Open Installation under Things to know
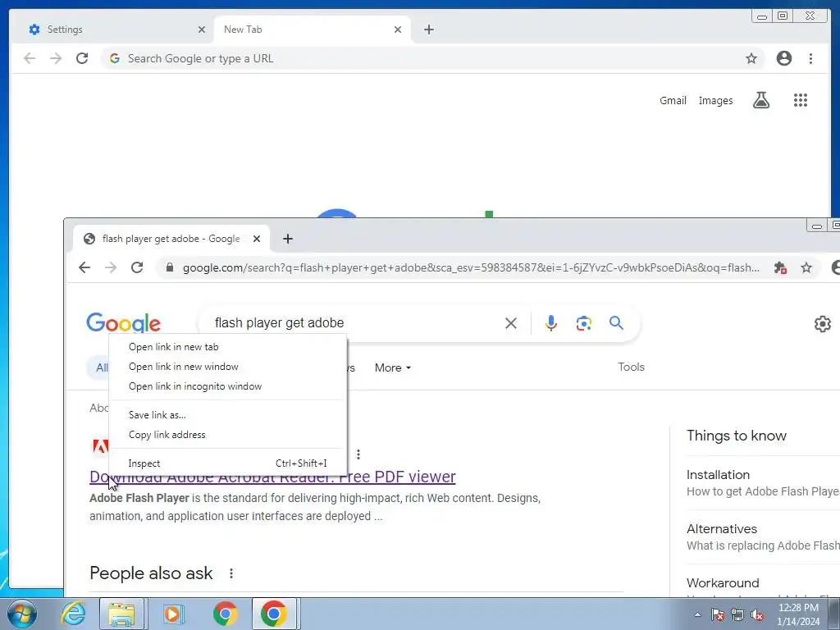The height and width of the screenshot is (630, 840). pyautogui.click(x=718, y=475)
